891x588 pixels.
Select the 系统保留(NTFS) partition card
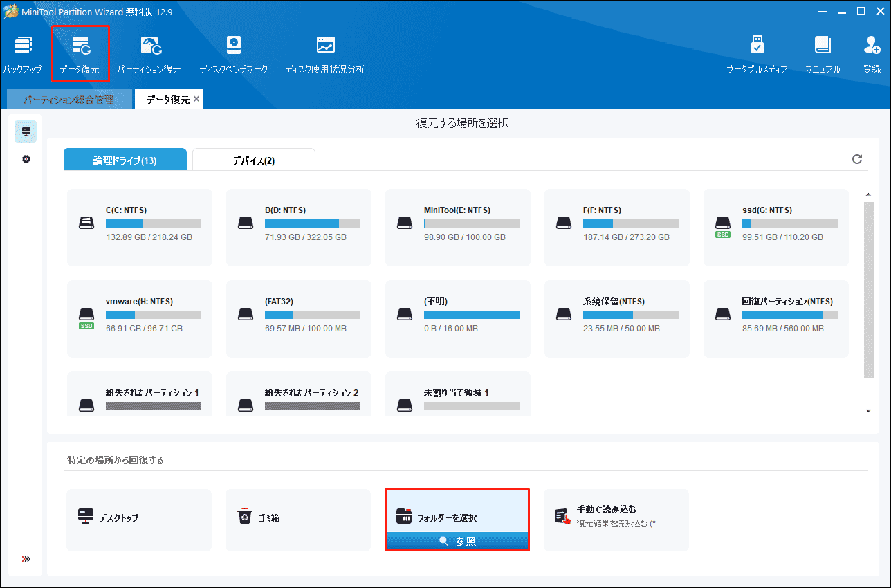617,319
